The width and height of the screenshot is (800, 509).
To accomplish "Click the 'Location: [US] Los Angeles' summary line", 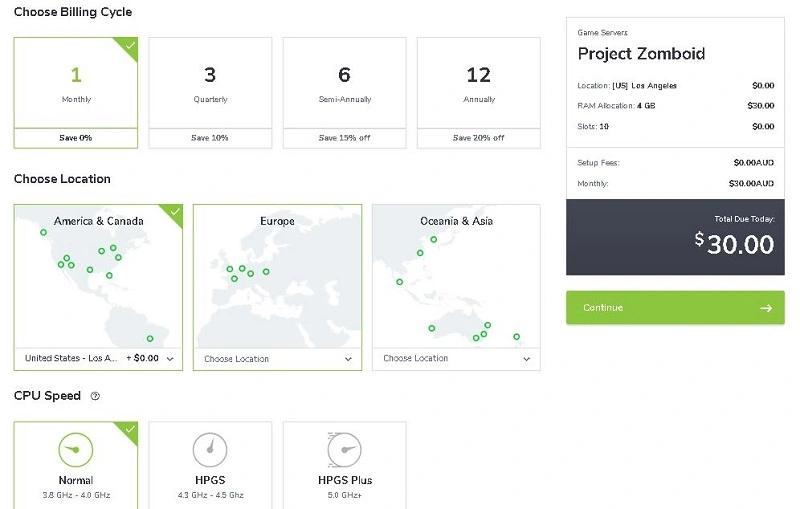I will pyautogui.click(x=676, y=86).
